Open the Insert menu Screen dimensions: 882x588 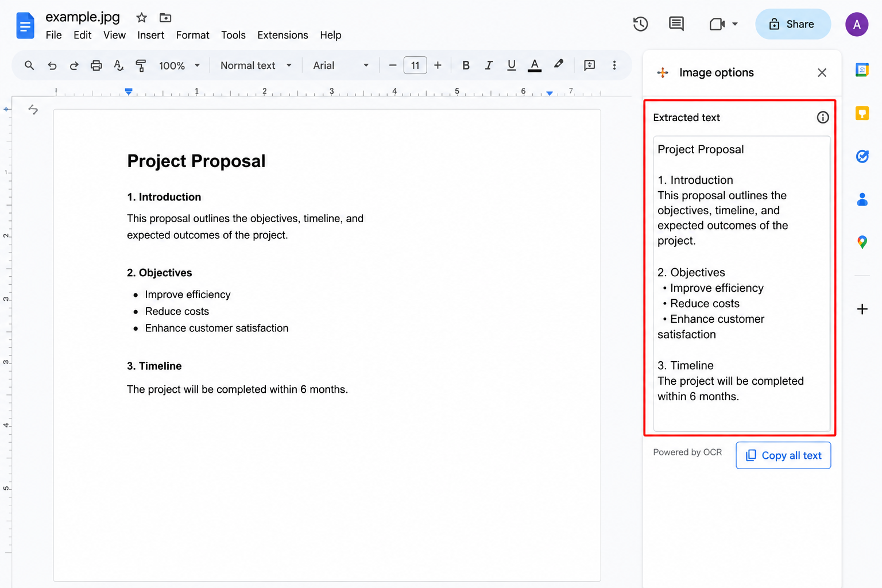click(150, 35)
